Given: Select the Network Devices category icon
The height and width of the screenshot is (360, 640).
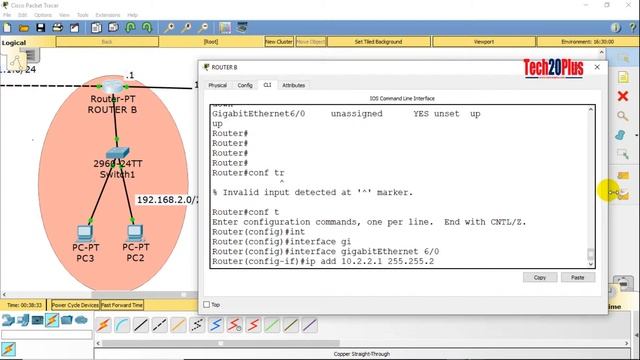Looking at the screenshot, I should tap(8, 320).
